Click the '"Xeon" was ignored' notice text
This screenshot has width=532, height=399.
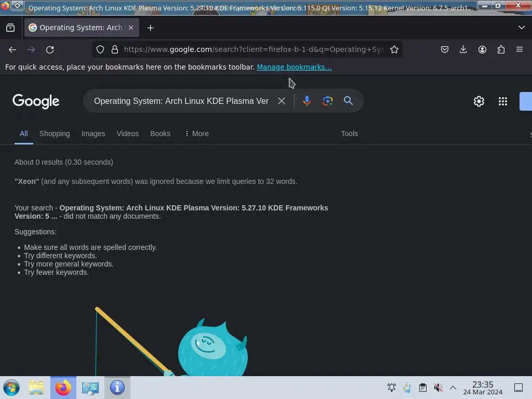click(x=156, y=181)
